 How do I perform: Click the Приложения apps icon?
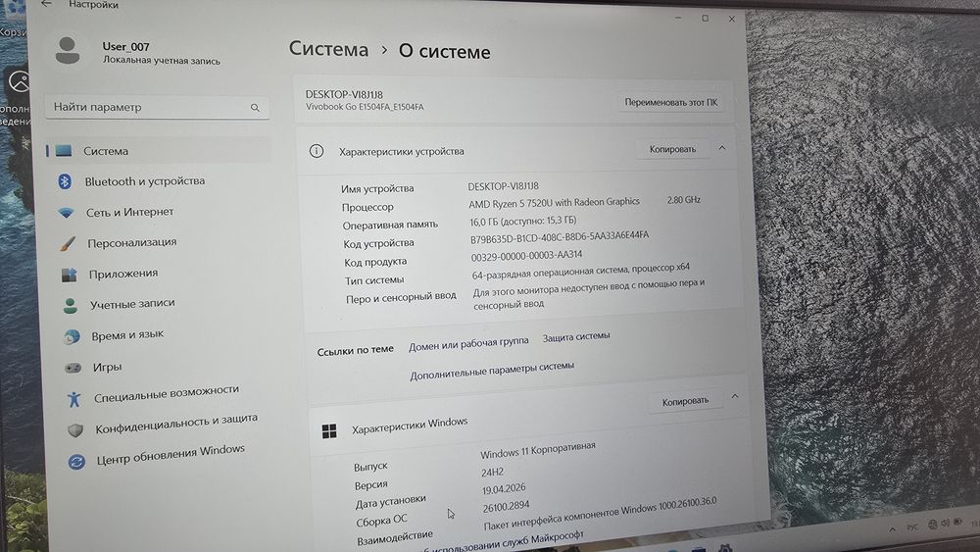click(69, 275)
